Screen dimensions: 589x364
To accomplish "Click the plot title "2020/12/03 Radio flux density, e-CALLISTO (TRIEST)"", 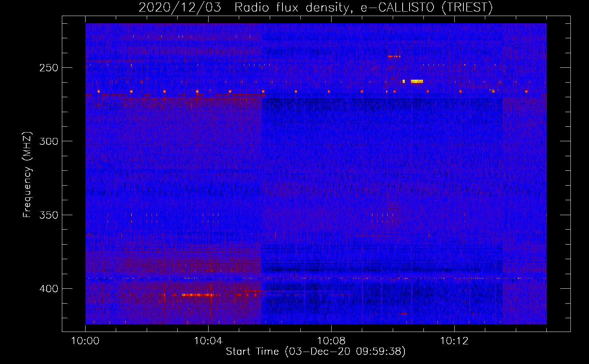I will [x=316, y=7].
